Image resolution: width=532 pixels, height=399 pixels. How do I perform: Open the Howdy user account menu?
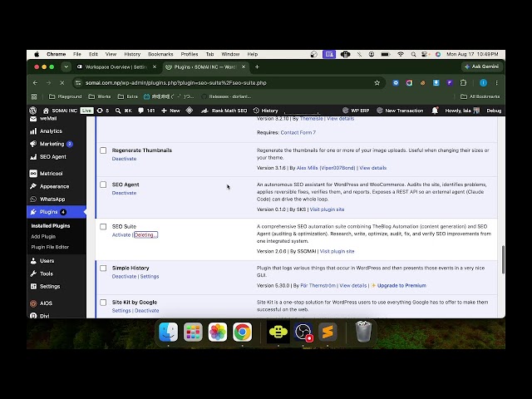click(x=462, y=111)
